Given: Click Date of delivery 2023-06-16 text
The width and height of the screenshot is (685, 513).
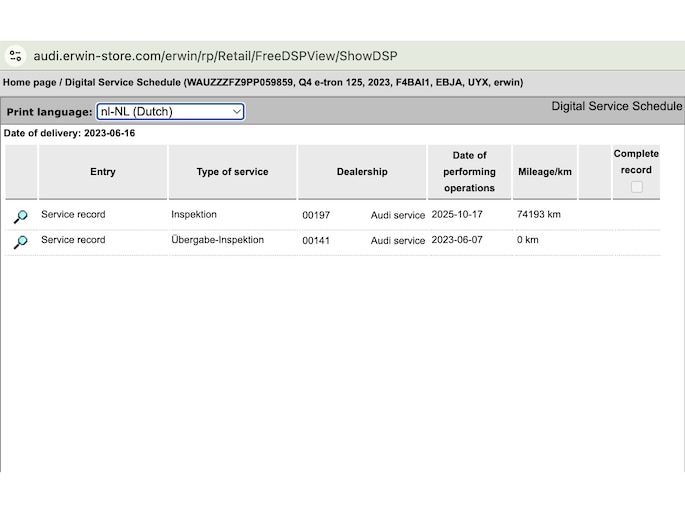Looking at the screenshot, I should tap(69, 133).
